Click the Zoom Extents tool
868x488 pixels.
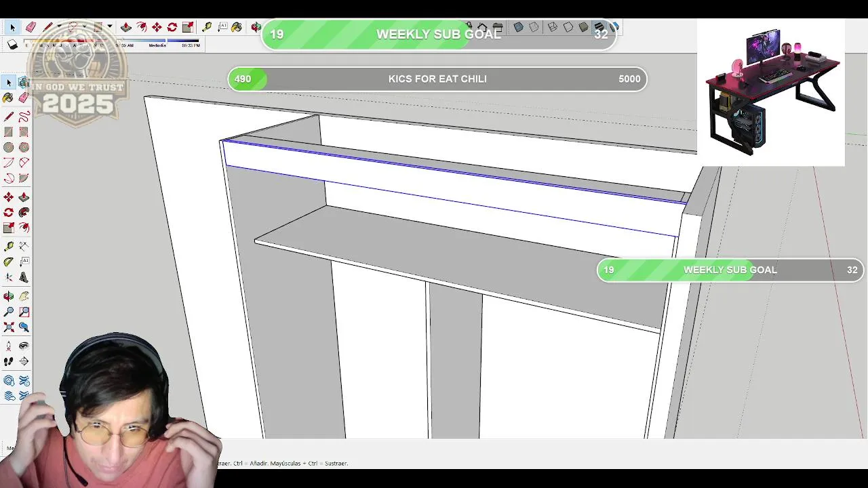pos(8,327)
